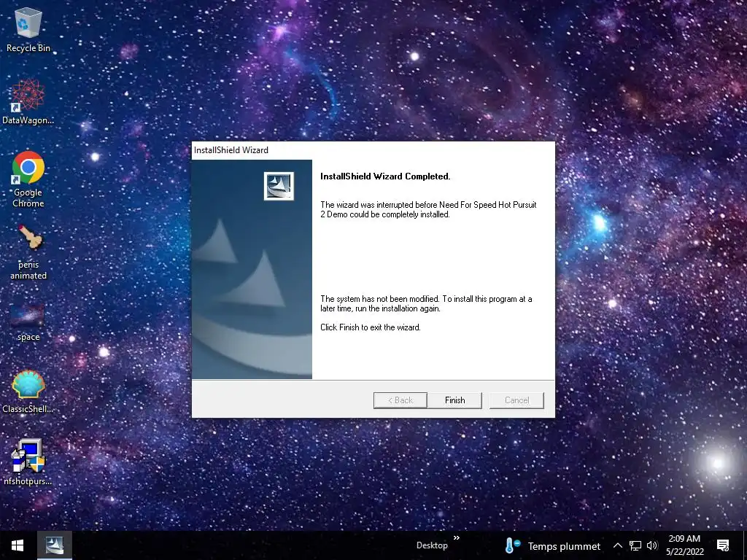Click the text 'Click Finish to exit the wizard.'
Image resolution: width=747 pixels, height=560 pixels.
(370, 327)
